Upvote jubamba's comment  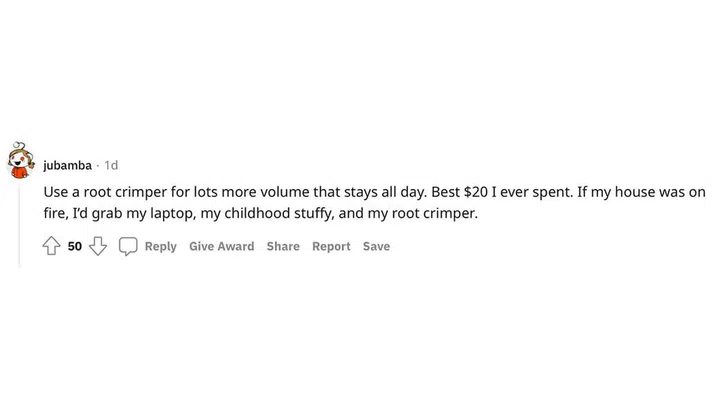[x=51, y=246]
